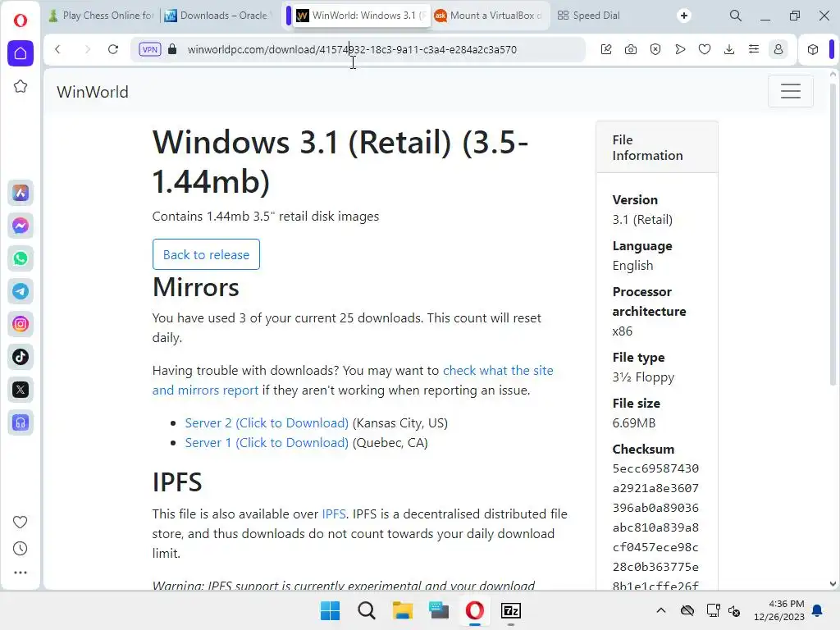
Task: Switch to Play Chess Online tab
Action: click(103, 16)
